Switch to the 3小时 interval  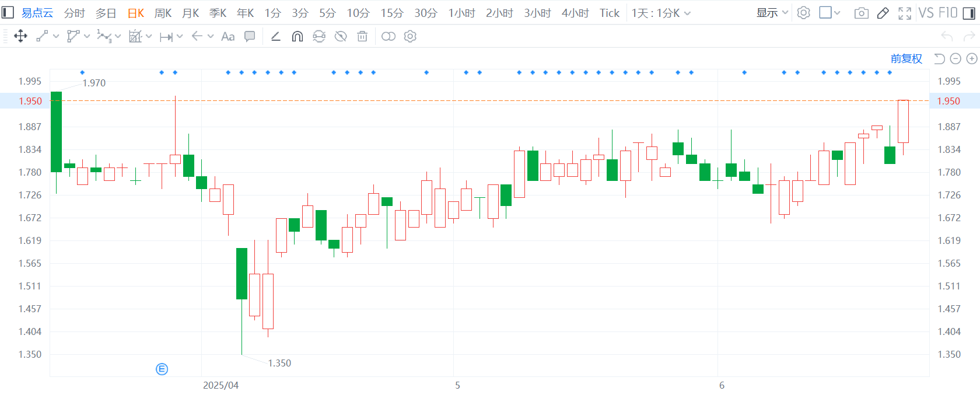[x=538, y=13]
